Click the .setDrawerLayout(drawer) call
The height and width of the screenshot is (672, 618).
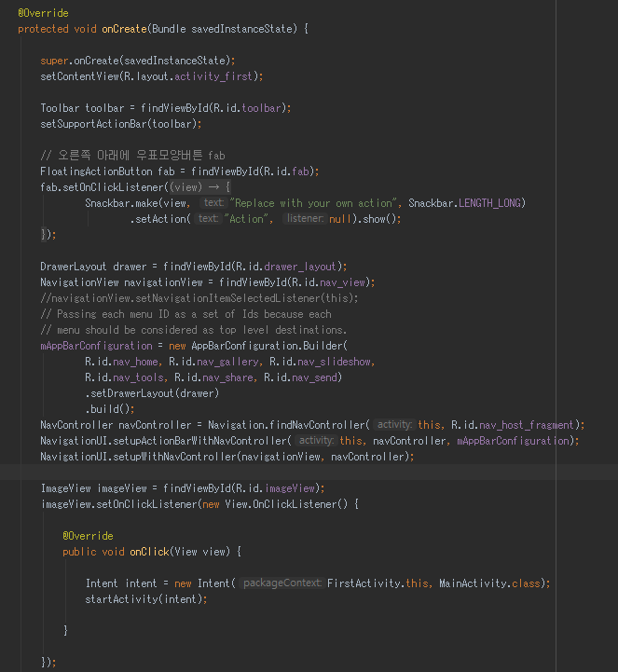coord(152,393)
